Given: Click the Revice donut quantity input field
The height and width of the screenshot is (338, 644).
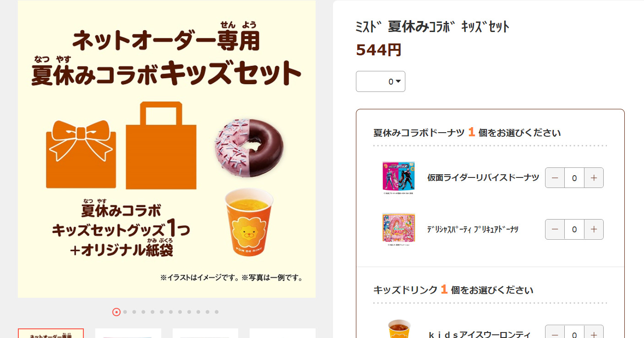Looking at the screenshot, I should click(x=574, y=177).
